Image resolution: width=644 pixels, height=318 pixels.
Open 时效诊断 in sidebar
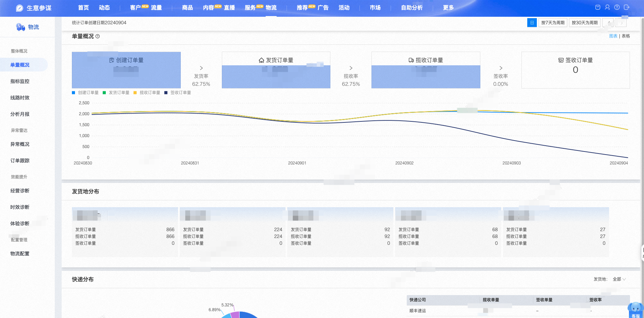(20, 207)
